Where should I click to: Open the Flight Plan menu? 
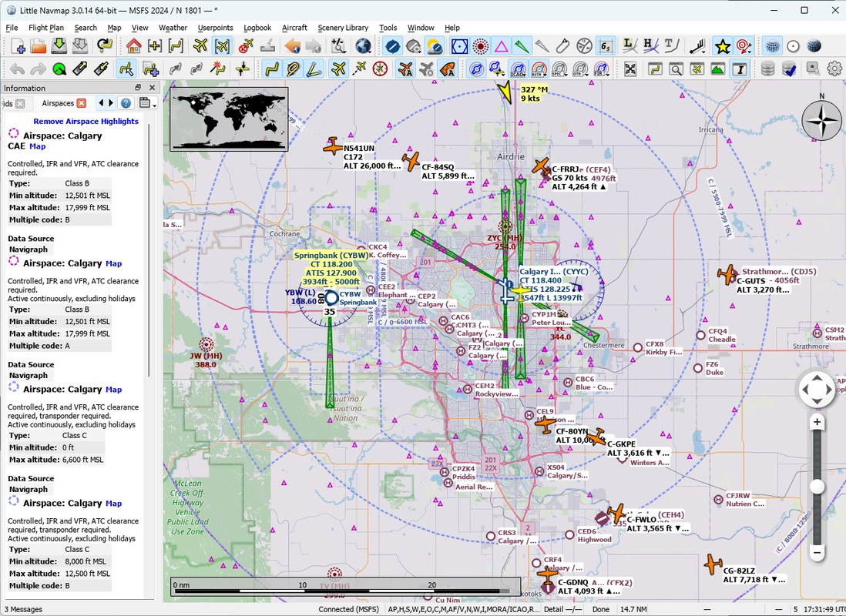(x=46, y=28)
